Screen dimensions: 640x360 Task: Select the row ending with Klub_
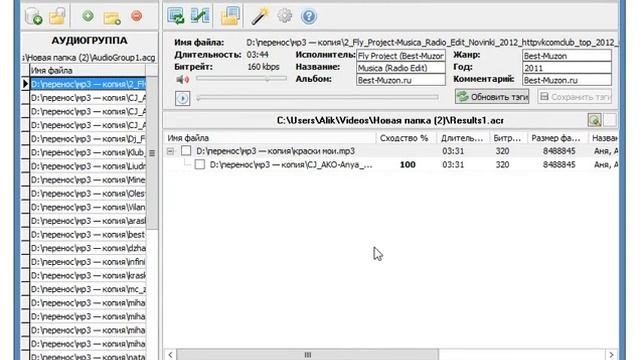coord(88,153)
